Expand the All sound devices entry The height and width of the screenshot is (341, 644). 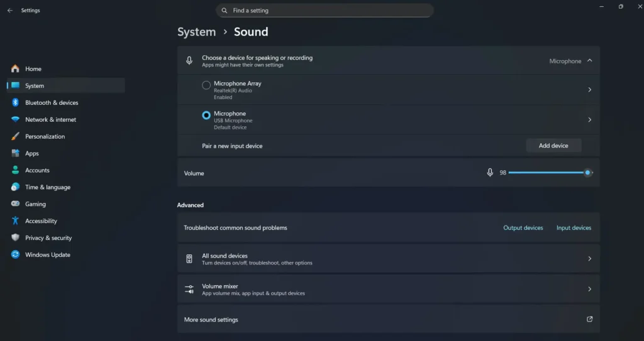pyautogui.click(x=589, y=259)
